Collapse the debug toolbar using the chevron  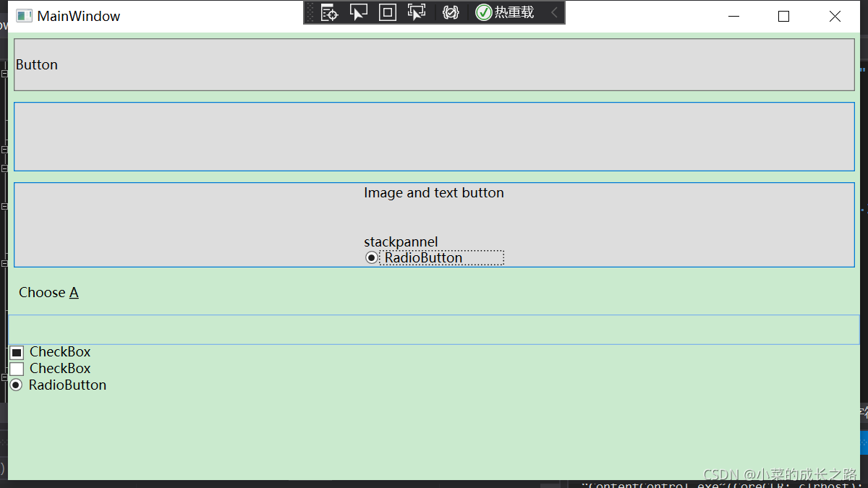coord(554,12)
